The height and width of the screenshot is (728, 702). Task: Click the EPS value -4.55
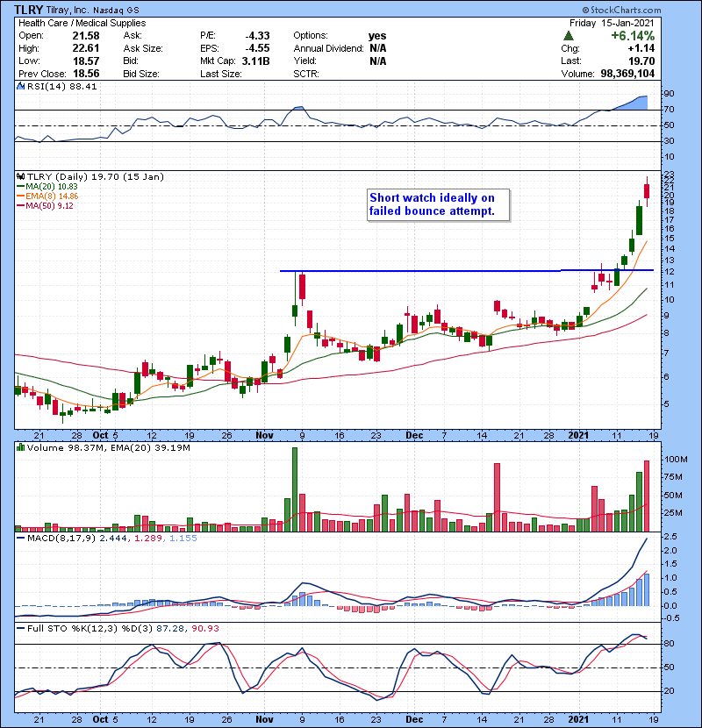click(257, 48)
